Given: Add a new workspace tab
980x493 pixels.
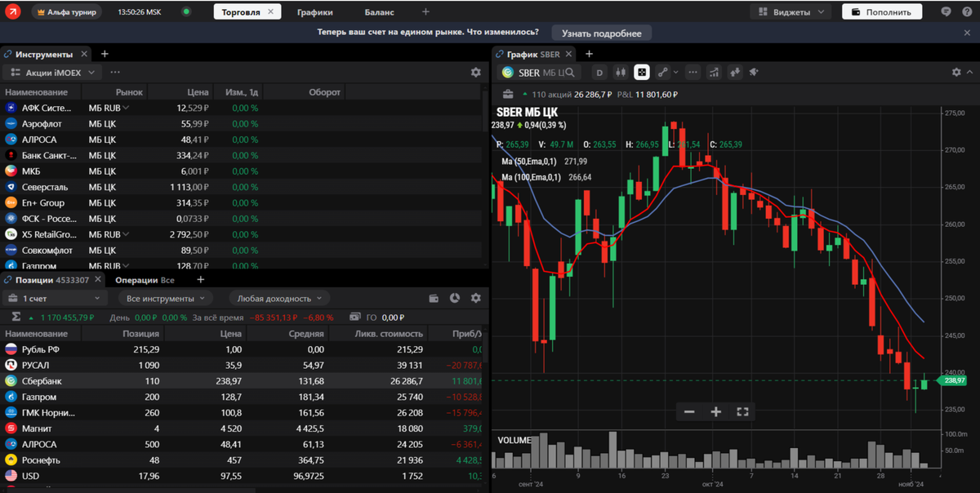Looking at the screenshot, I should 425,12.
